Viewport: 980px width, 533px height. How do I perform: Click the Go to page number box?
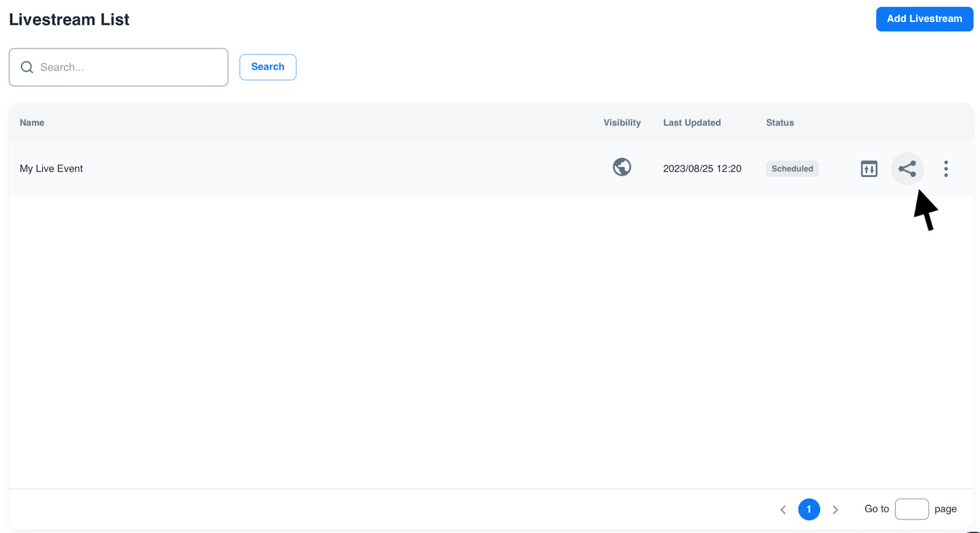pyautogui.click(x=911, y=509)
